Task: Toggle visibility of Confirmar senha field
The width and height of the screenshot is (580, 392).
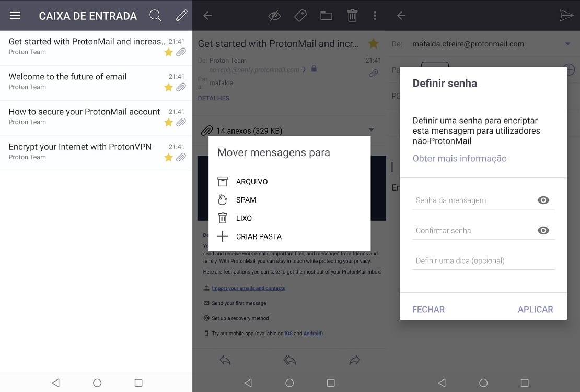Action: coord(543,231)
